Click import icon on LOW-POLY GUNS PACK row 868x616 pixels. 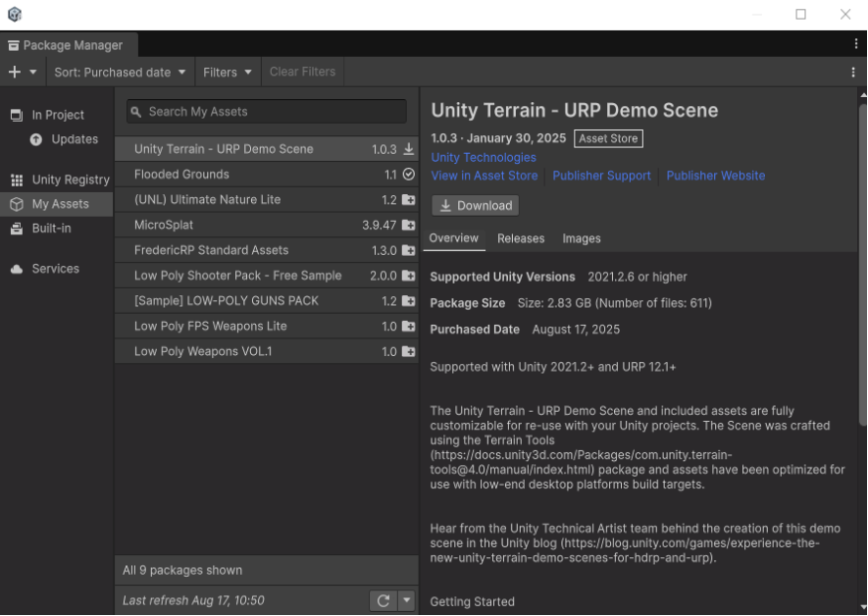408,300
